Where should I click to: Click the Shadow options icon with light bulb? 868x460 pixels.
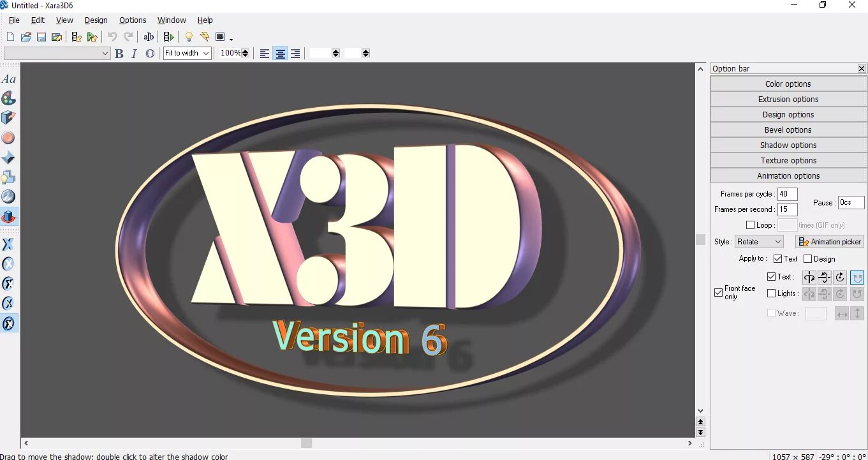(8, 177)
